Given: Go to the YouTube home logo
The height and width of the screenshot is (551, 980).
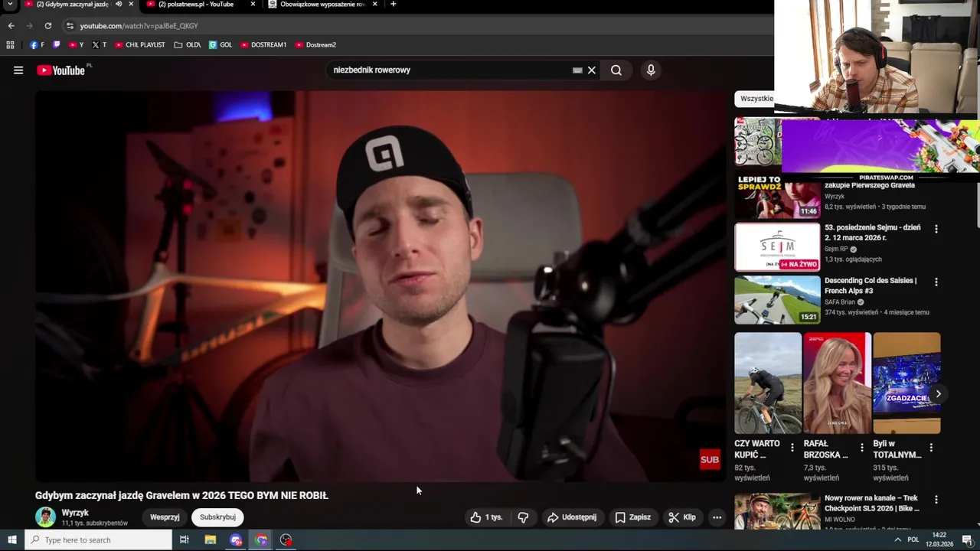Looking at the screenshot, I should (x=60, y=70).
